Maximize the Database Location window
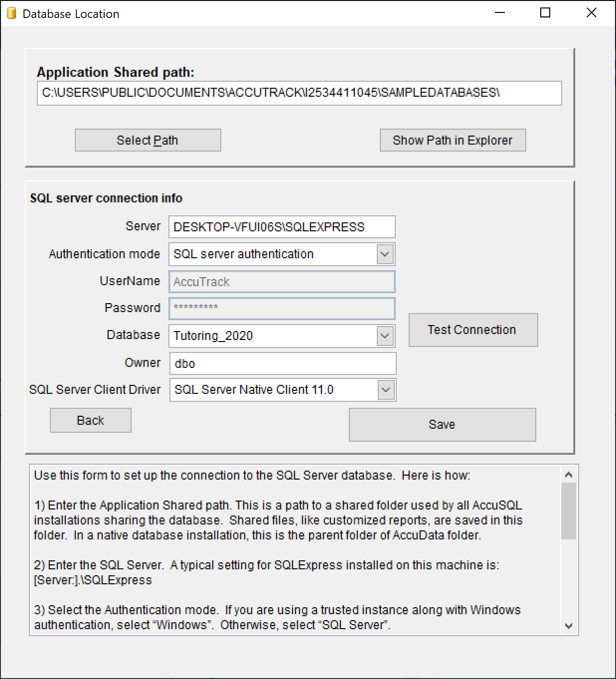 tap(545, 13)
